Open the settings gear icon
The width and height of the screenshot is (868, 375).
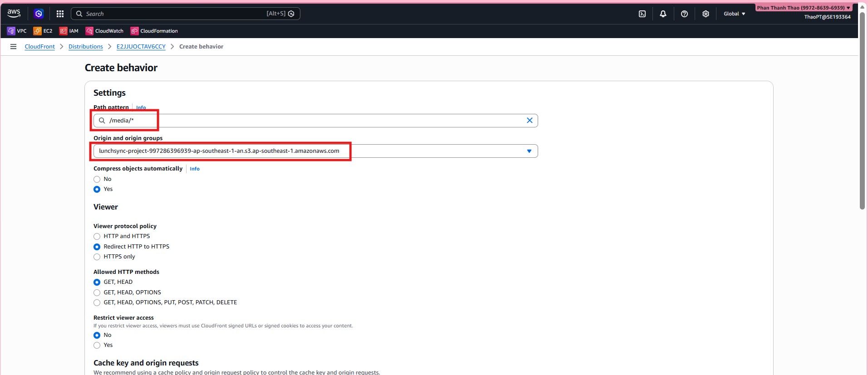click(x=705, y=14)
